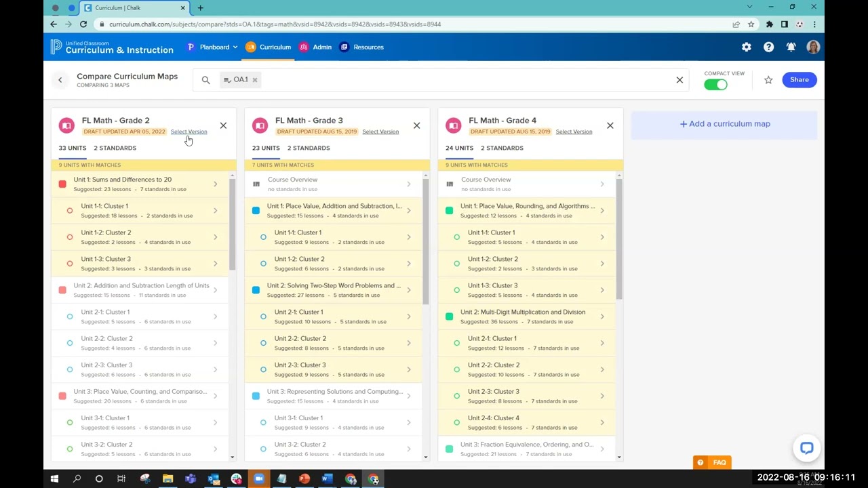Click Add a curriculum map
The height and width of the screenshot is (488, 868).
point(724,124)
